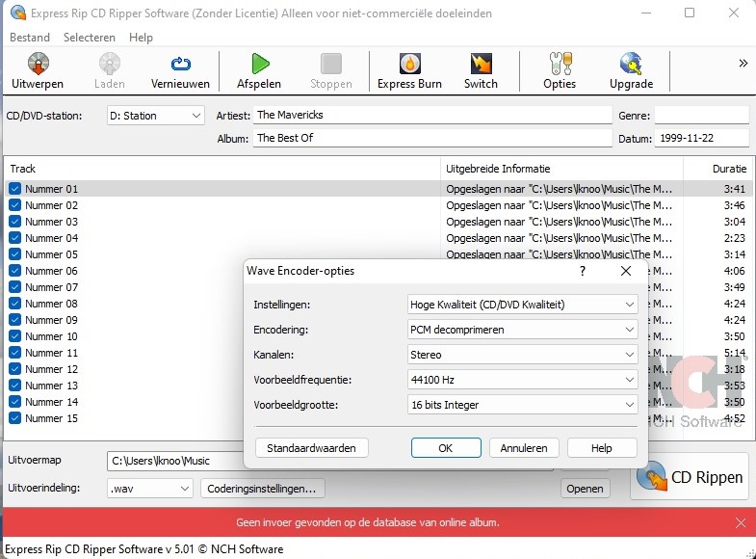756x559 pixels.
Task: Click the Duratie column header
Action: [717, 169]
